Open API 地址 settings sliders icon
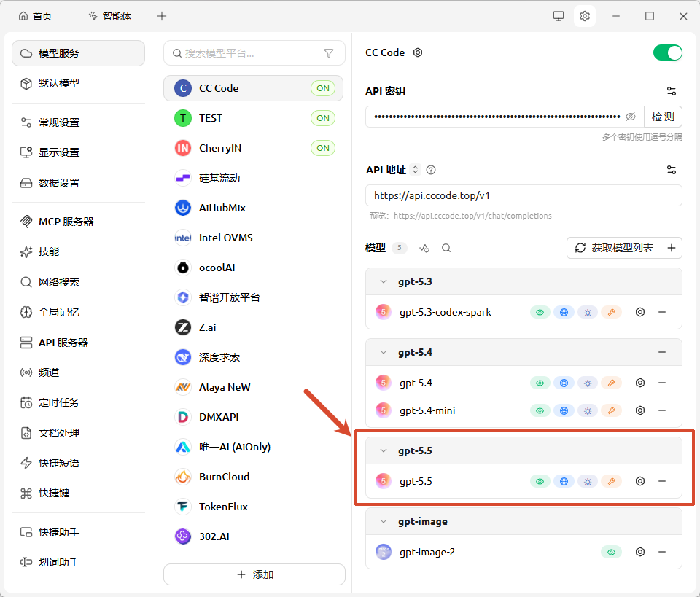 click(x=671, y=170)
